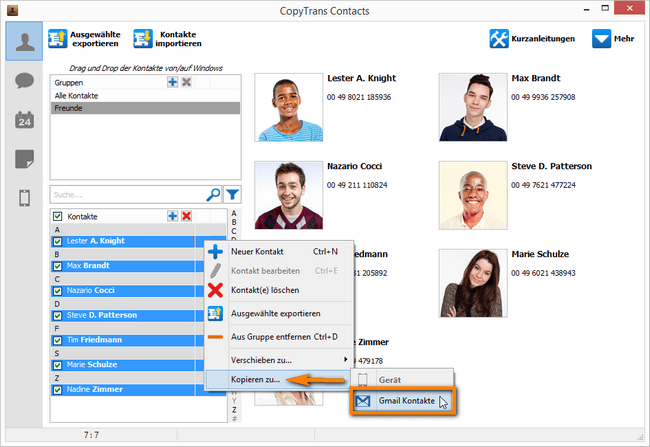Viewport: 650px width, 447px height.
Task: Jump to letter B in the alphabet index
Action: [234, 222]
